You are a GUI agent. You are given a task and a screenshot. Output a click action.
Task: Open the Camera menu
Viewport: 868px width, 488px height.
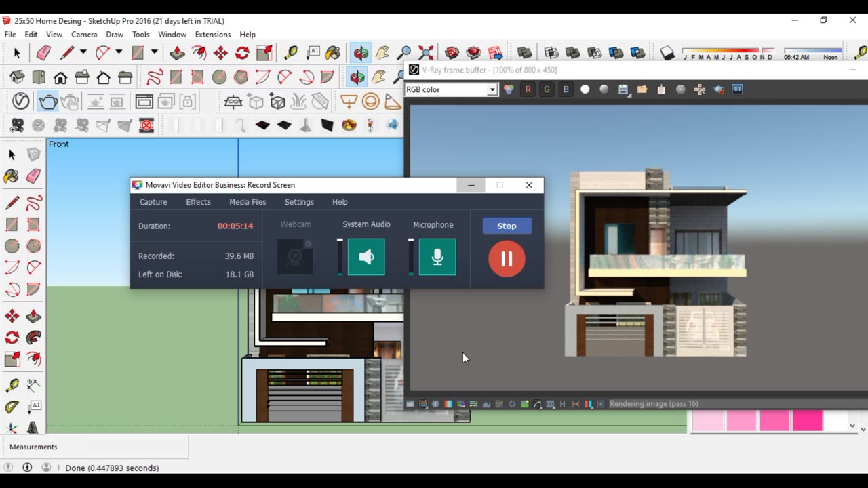point(84,35)
